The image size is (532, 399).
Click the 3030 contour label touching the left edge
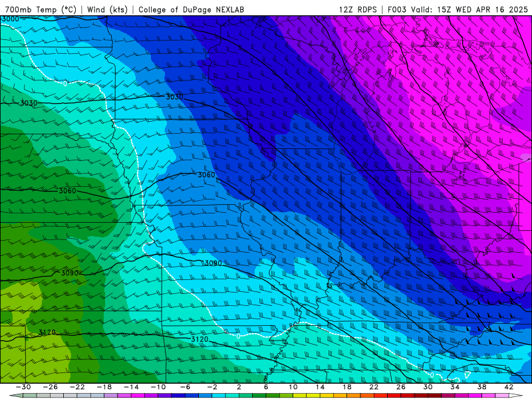point(29,103)
